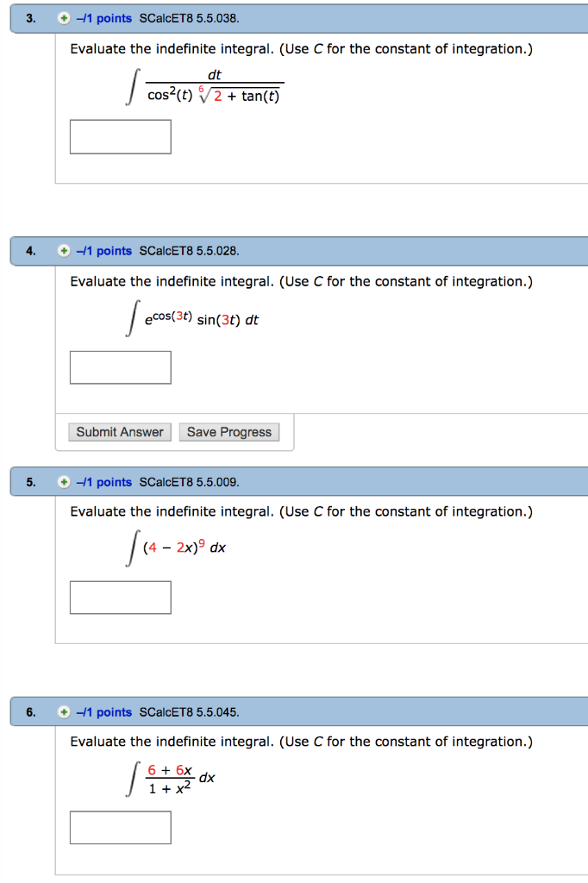Click the circled plus beside SCalcET8 5.5.028

pos(63,250)
